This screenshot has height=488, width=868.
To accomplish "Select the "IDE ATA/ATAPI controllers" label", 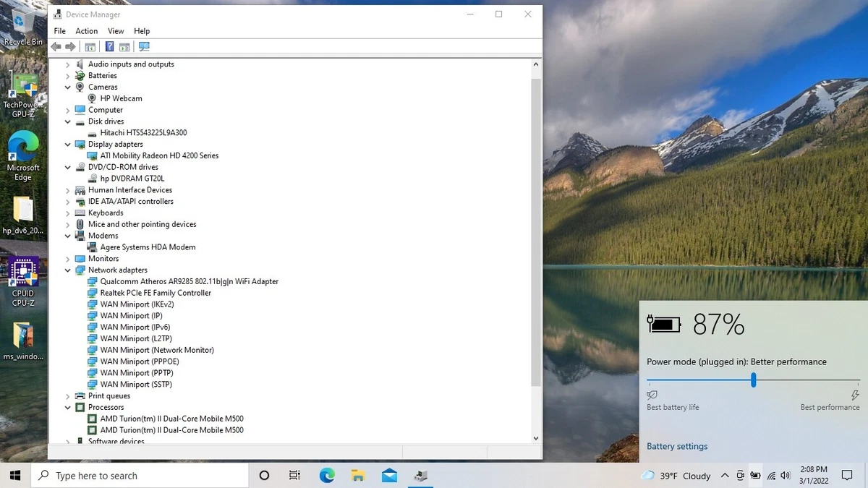I will [131, 202].
